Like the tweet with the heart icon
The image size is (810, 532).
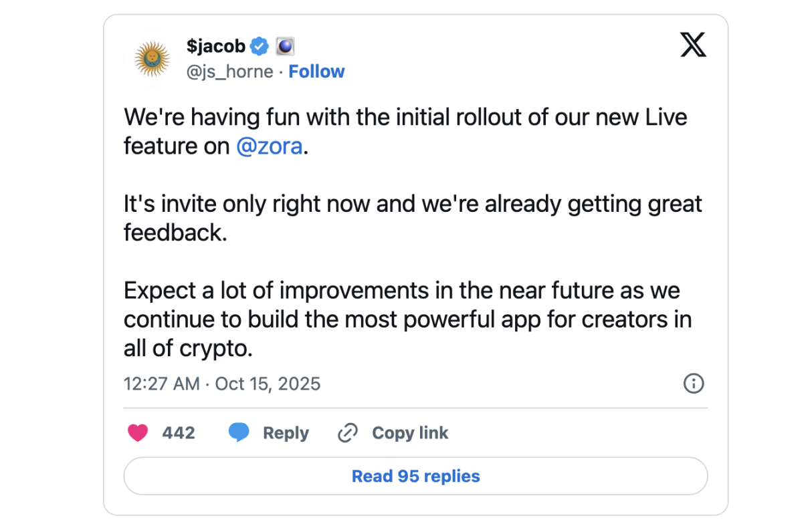pyautogui.click(x=137, y=433)
